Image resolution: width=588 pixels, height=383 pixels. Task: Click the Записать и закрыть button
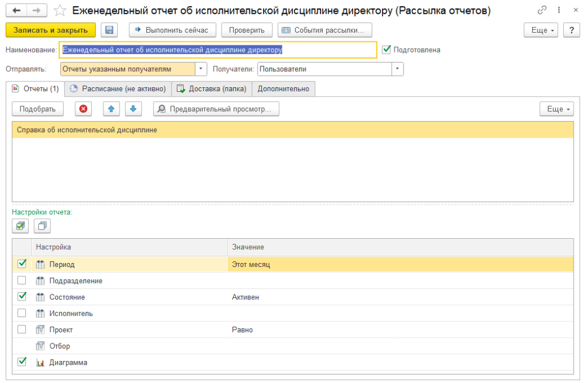click(x=51, y=30)
